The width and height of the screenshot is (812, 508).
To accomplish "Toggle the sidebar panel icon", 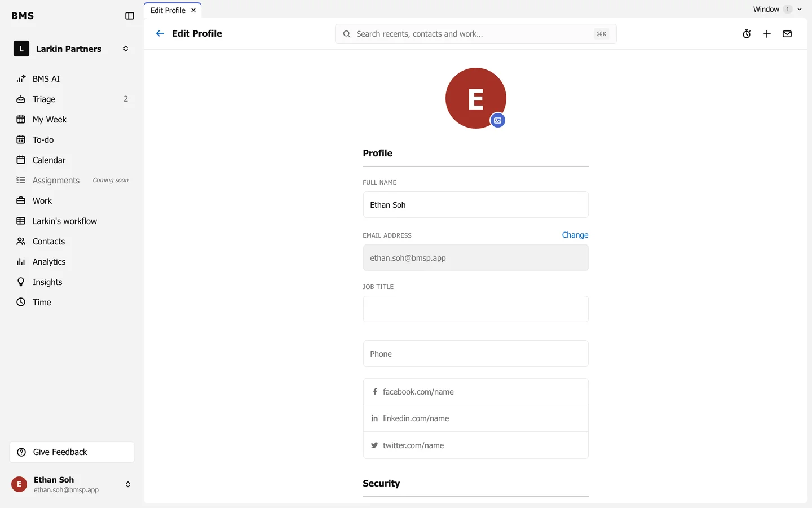I will [130, 16].
